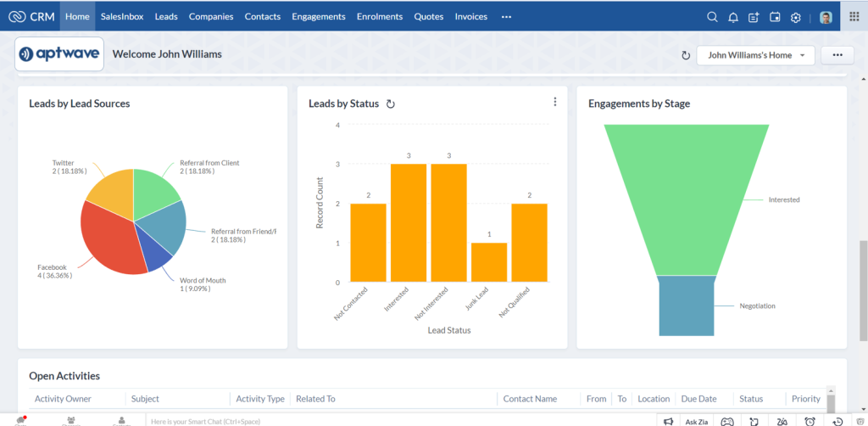This screenshot has width=868, height=426.
Task: Open the apps grid launcher
Action: (854, 17)
